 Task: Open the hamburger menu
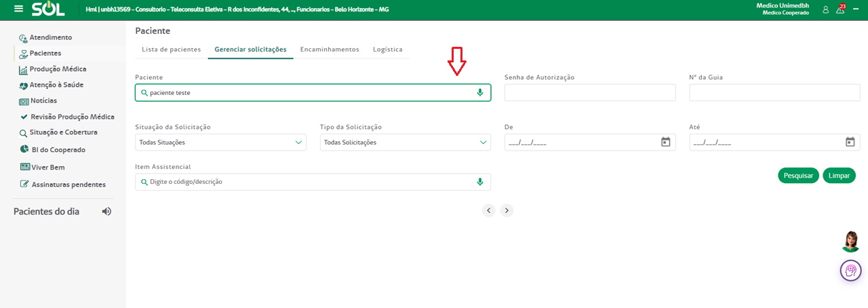pos(18,9)
